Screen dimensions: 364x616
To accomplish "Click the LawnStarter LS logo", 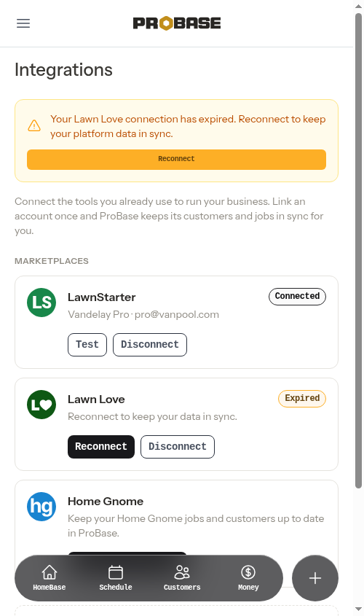I will [41, 302].
